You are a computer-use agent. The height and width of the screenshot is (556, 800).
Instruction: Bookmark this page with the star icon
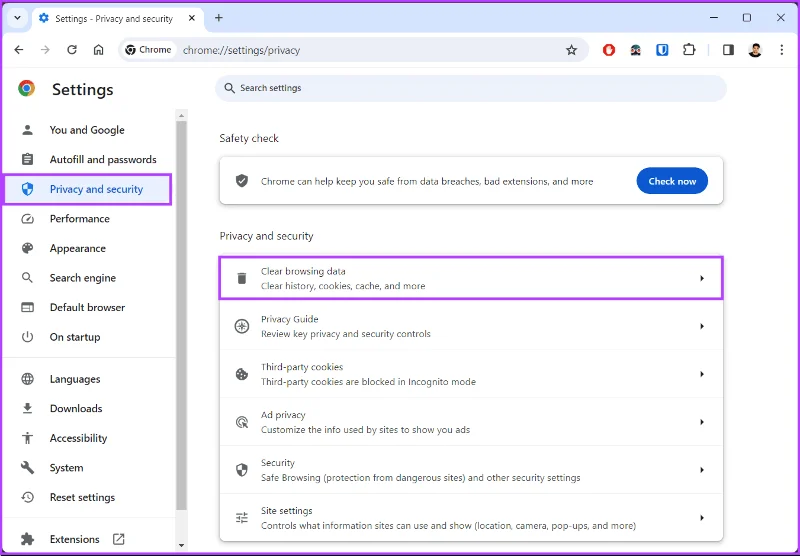[571, 50]
